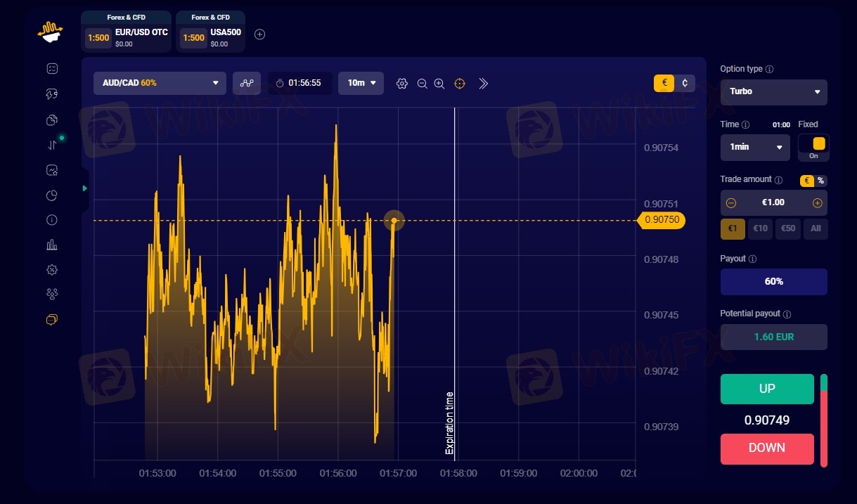Zoom in the chart with the plus magnifier
The image size is (857, 504).
tap(439, 84)
